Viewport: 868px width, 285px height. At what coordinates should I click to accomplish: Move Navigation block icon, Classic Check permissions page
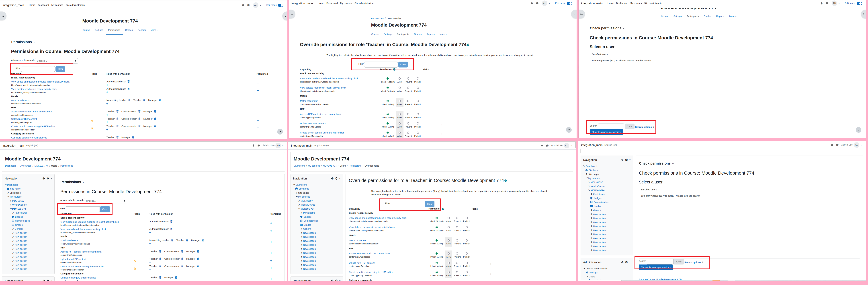[x=622, y=160]
